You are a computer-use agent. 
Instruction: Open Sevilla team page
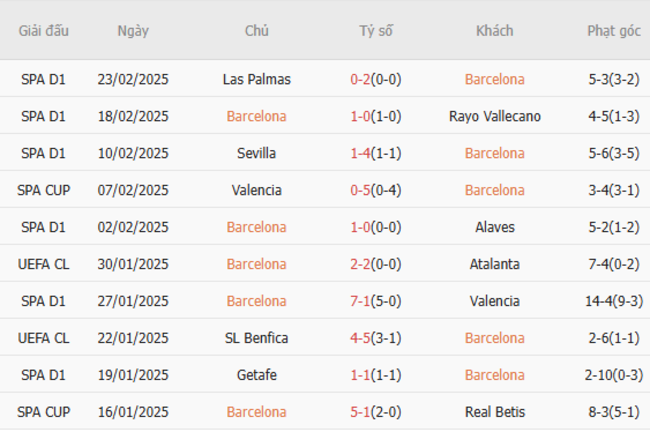point(257,153)
